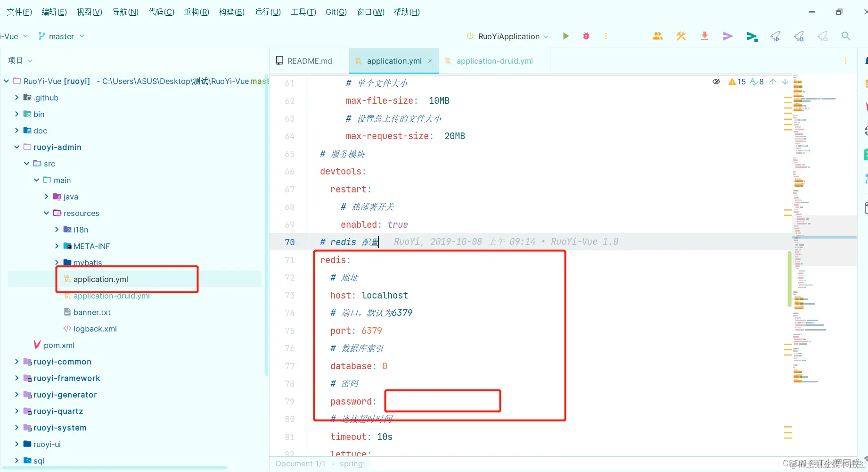Viewport: 868px width, 472px height.
Task: Click line number 75 in the gutter
Action: coord(290,331)
